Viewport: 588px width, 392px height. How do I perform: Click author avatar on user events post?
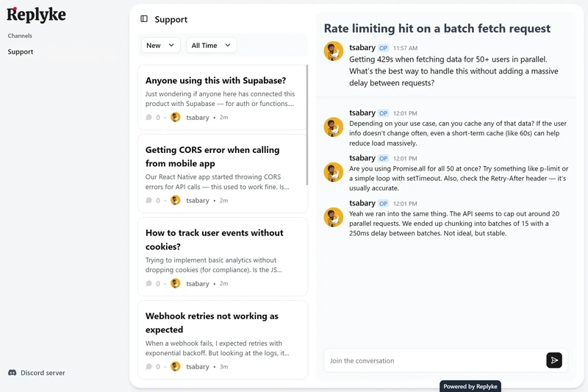coord(176,284)
